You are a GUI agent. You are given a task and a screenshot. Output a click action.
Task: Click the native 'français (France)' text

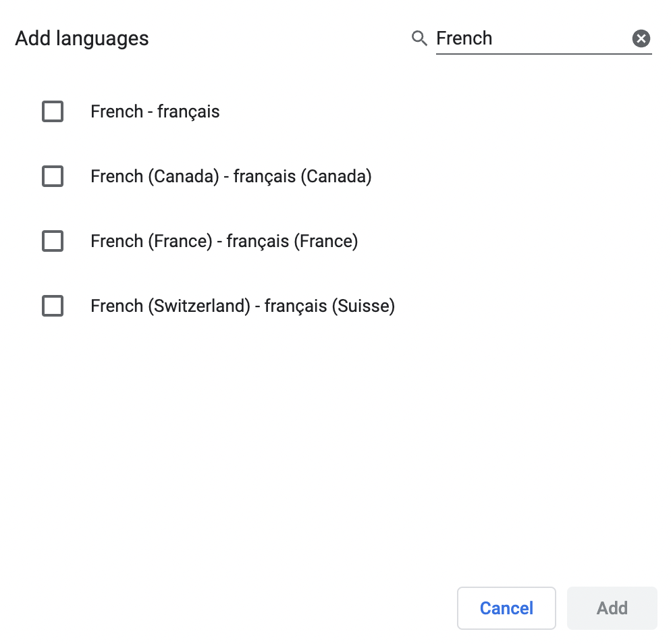[292, 242]
